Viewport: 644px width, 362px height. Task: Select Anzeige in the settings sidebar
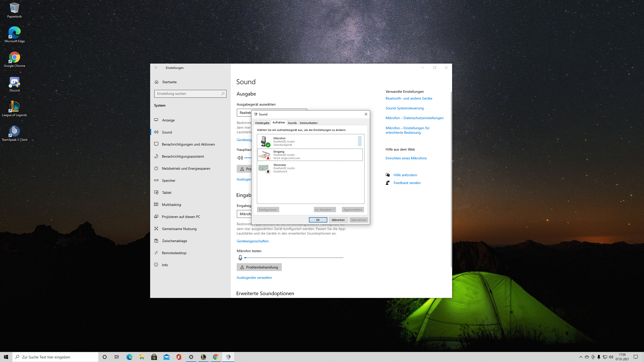pyautogui.click(x=169, y=120)
